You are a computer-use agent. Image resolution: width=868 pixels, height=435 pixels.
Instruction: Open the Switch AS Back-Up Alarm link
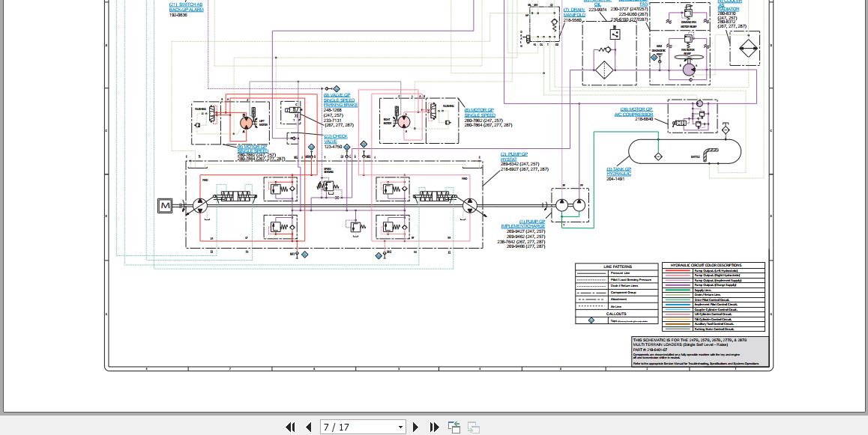[x=186, y=7]
